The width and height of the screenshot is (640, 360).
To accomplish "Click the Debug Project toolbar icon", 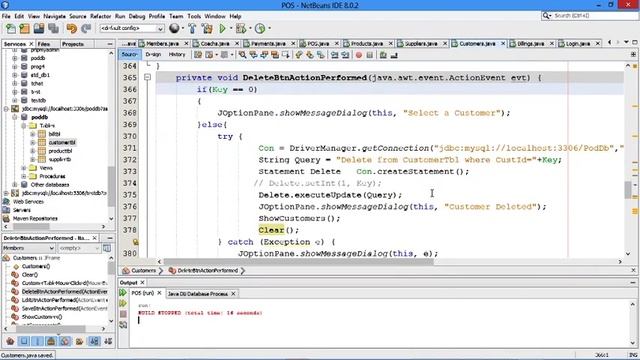I will (241, 29).
